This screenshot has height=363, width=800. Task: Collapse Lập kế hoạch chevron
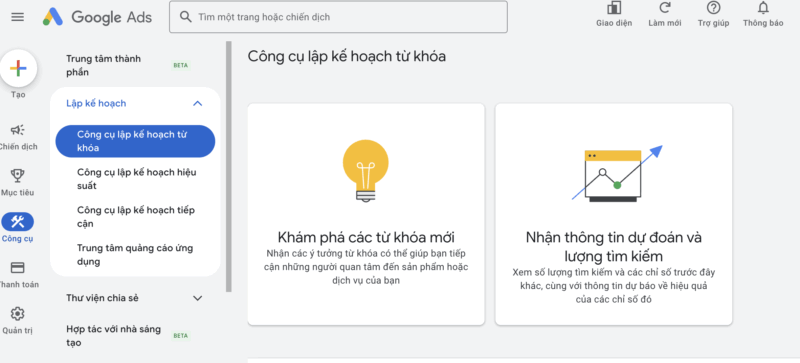coord(198,104)
